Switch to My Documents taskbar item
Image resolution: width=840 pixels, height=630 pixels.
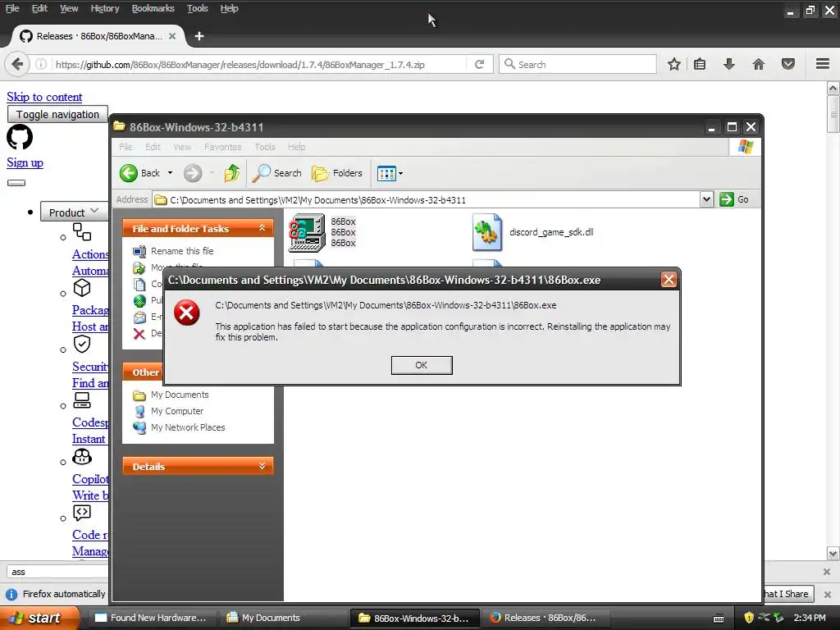tap(284, 618)
